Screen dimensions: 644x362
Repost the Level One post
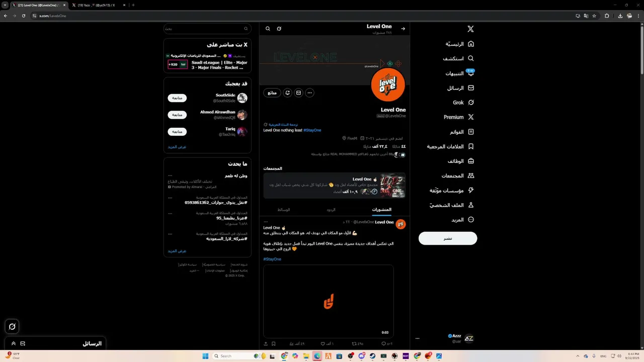pyautogui.click(x=354, y=344)
